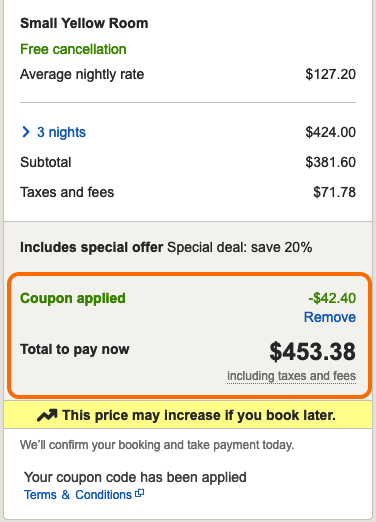Click the rising trend arrow icon
376x522 pixels.
point(47,415)
